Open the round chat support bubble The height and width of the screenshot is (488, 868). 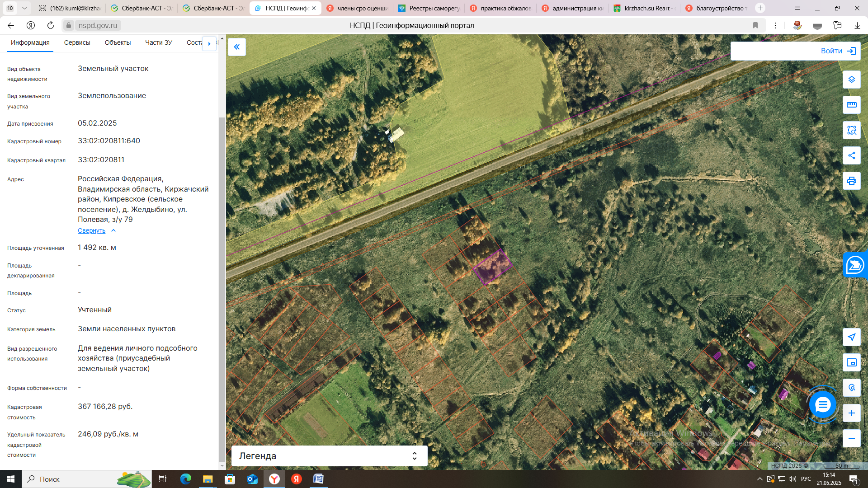pos(822,404)
